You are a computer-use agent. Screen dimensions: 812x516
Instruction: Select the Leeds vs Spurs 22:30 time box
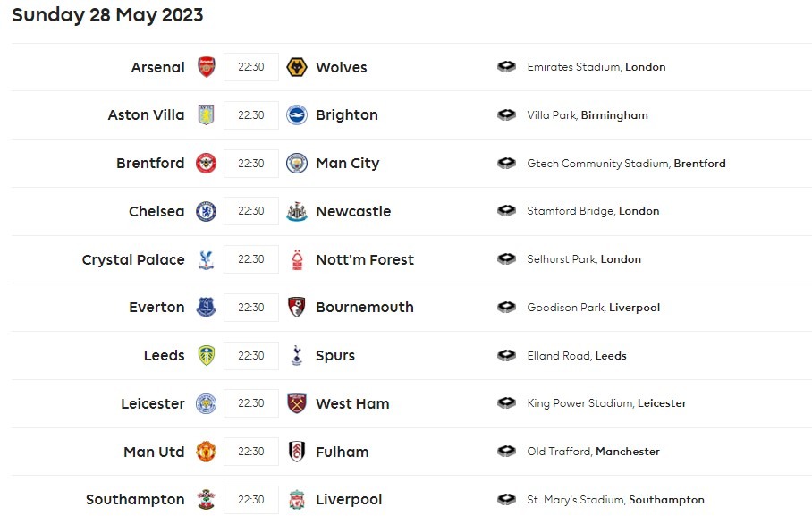pyautogui.click(x=251, y=356)
